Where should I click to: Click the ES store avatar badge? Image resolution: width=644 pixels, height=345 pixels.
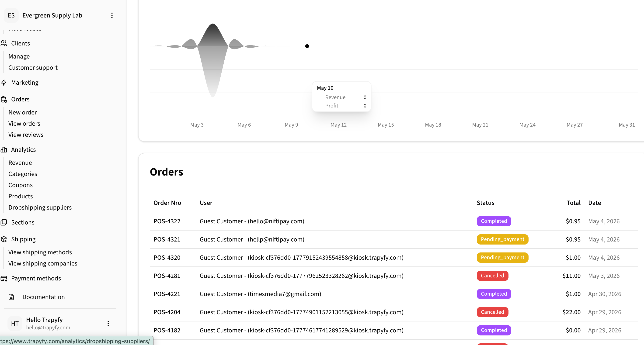(x=11, y=15)
